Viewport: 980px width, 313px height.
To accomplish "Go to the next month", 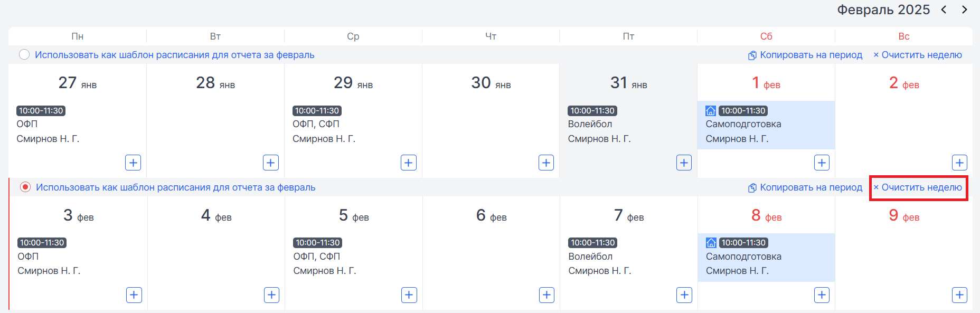I will (964, 10).
